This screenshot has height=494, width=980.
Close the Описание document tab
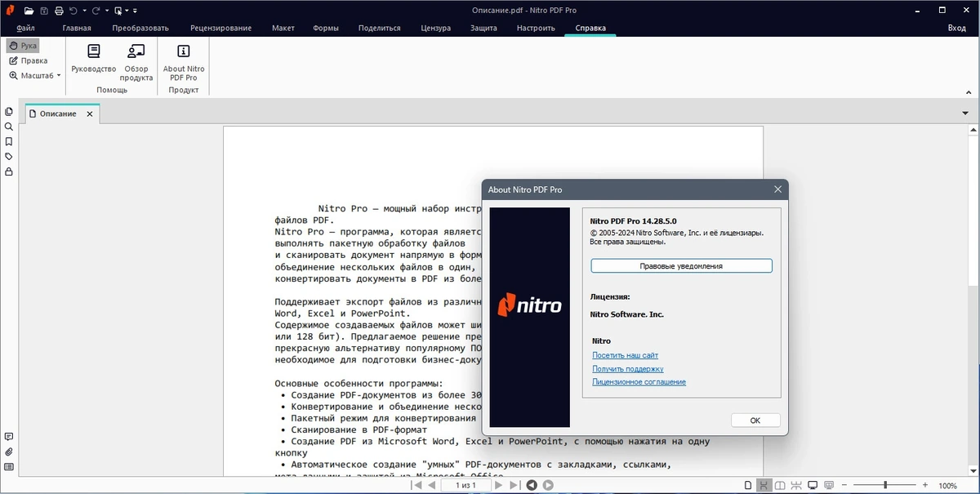click(x=89, y=113)
